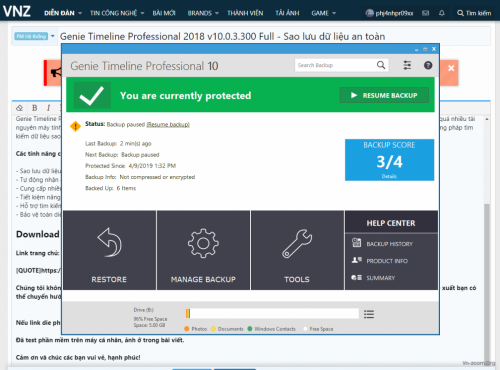
Task: Open the help question mark icon
Action: point(428,65)
